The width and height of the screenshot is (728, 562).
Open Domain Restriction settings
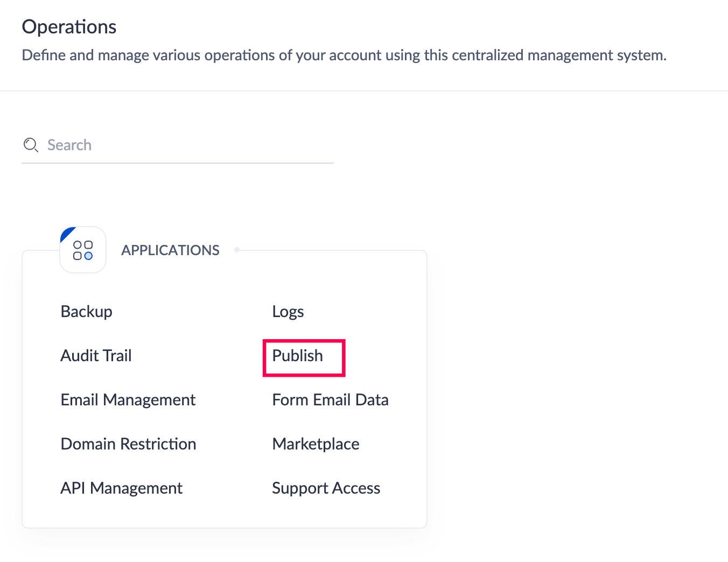pos(128,444)
